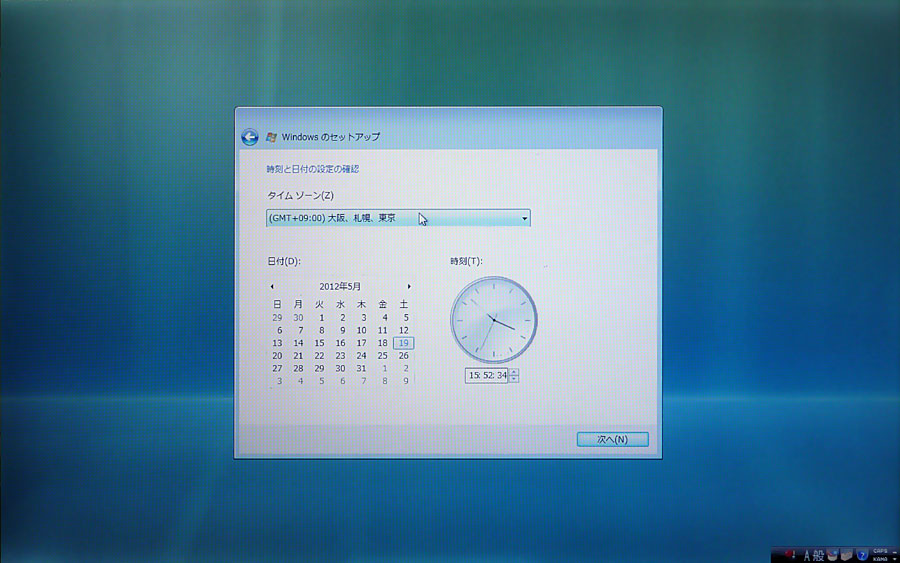Select date 16 in the calendar
This screenshot has height=563, width=900.
tap(340, 343)
